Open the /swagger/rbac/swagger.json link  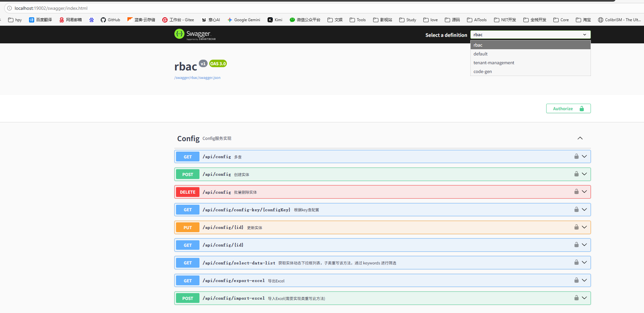197,78
